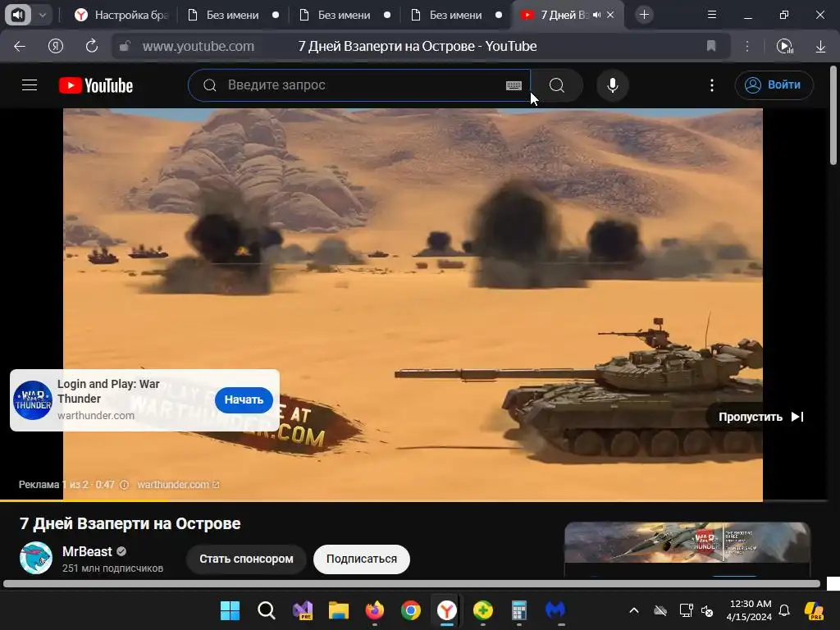
Task: Focus Yandex Browser in taskbar
Action: pos(447,610)
